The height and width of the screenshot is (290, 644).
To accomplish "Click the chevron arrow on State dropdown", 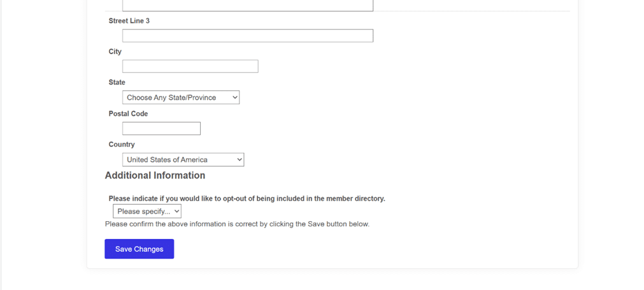I will (235, 98).
